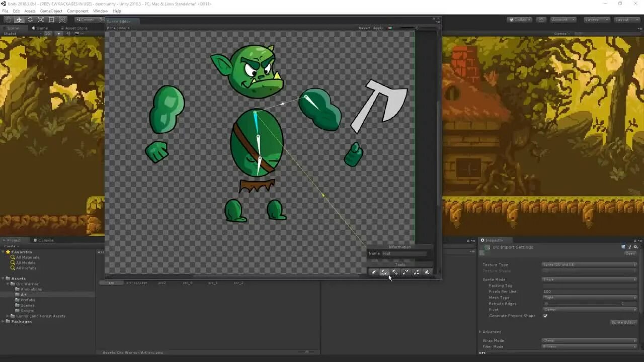Open the Create dropdown in Project panel

pyautogui.click(x=11, y=246)
